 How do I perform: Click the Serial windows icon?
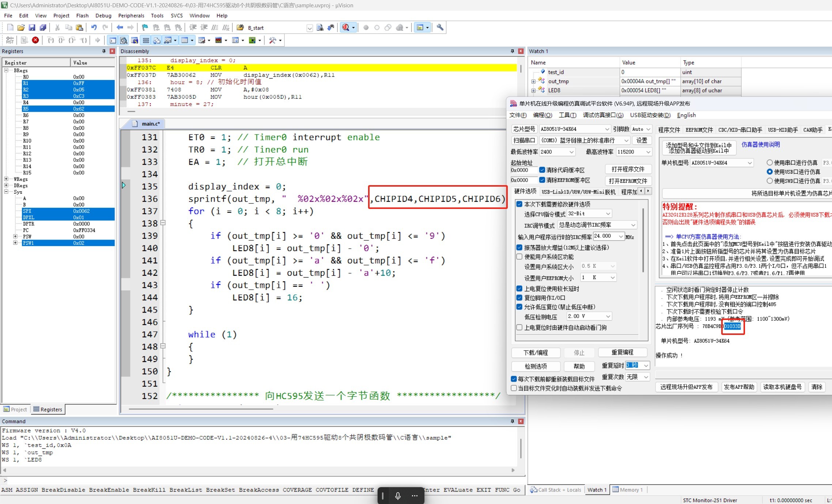click(x=201, y=40)
